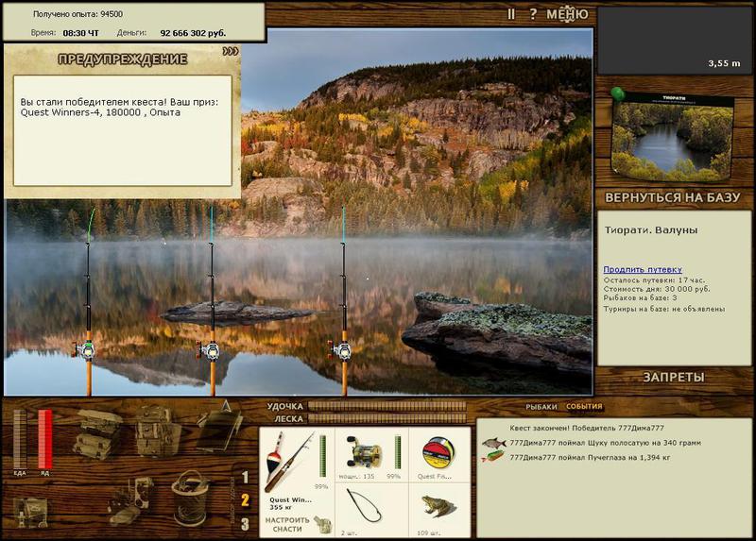Click the rightmost fishing rod on the lake
The height and width of the screenshot is (541, 756).
pyautogui.click(x=344, y=301)
